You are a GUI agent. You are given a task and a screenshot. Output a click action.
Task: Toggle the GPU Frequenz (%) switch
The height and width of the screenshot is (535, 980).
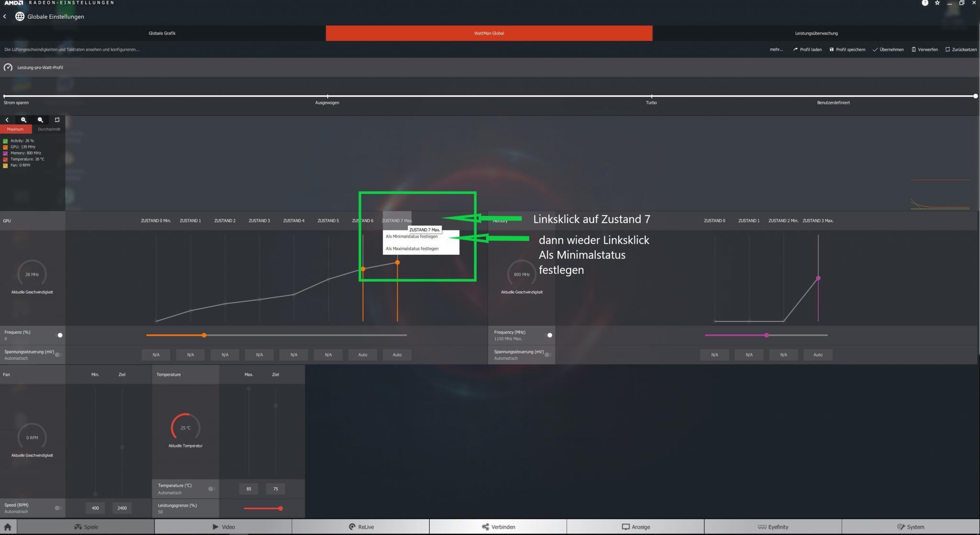pos(58,335)
